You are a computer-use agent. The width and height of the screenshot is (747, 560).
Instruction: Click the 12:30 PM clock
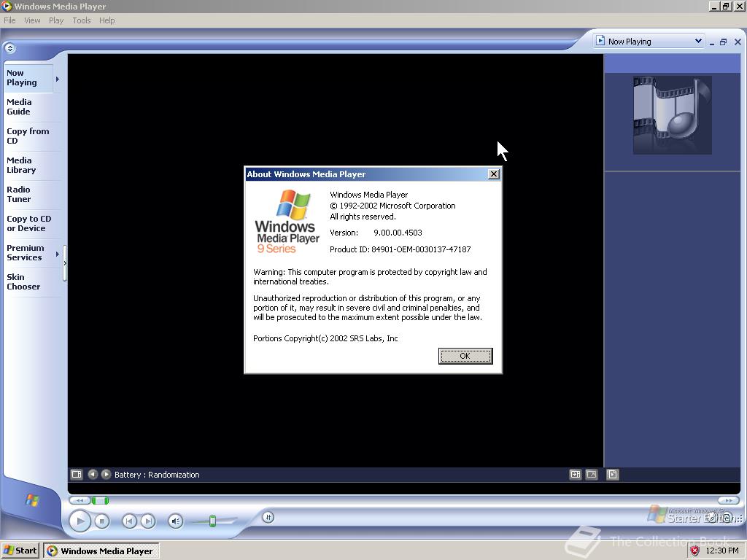[722, 551]
